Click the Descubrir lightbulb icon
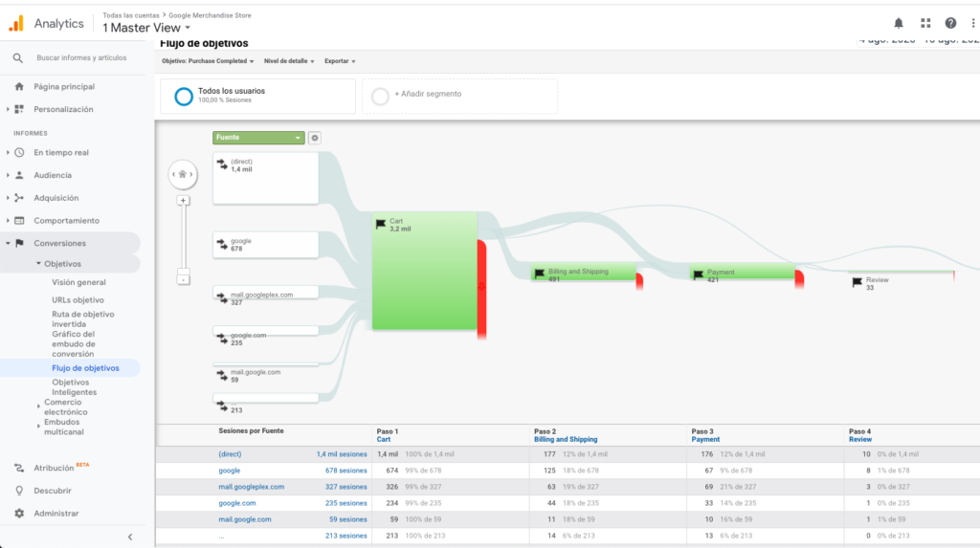Screen dimensions: 980x548 [x=19, y=491]
